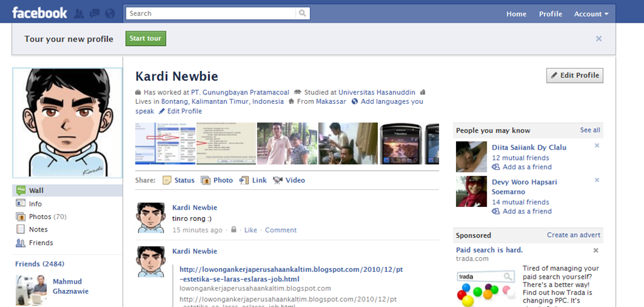
Task: Click the search magnifier button
Action: pyautogui.click(x=303, y=13)
